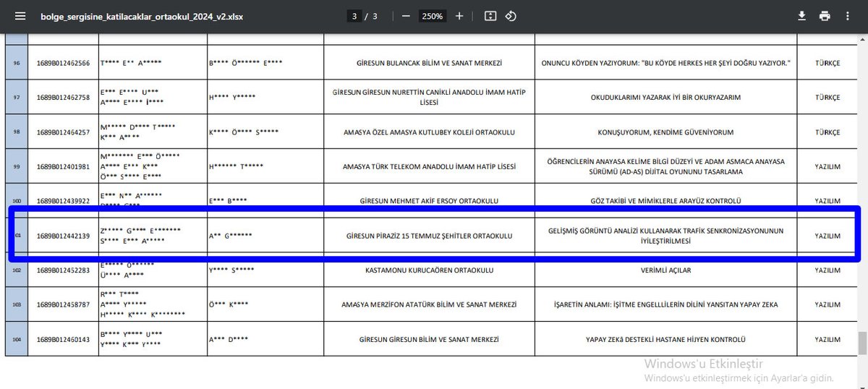868x389 pixels.
Task: Select ID cell 1689B012460143
Action: click(64, 339)
